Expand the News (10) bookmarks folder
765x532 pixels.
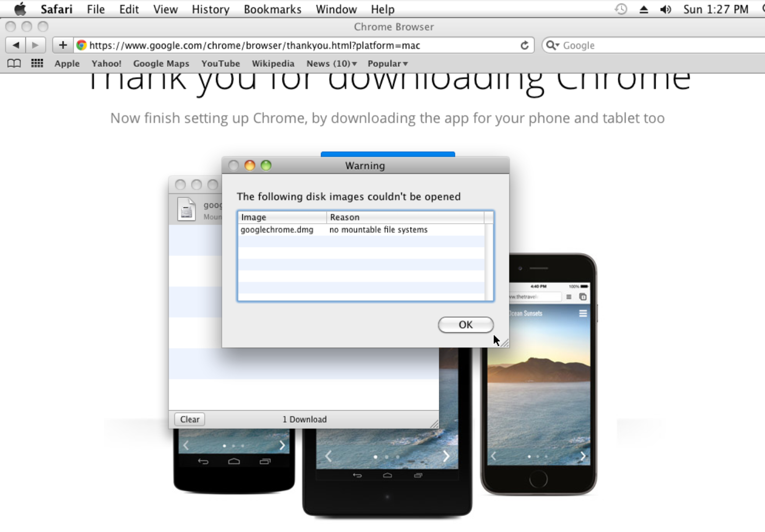click(x=331, y=63)
